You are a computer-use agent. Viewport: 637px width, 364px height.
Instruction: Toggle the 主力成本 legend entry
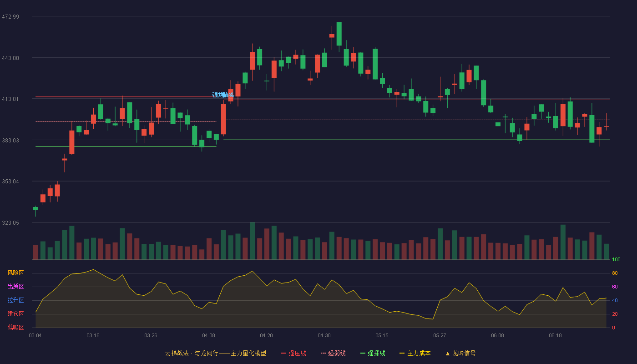[415, 353]
